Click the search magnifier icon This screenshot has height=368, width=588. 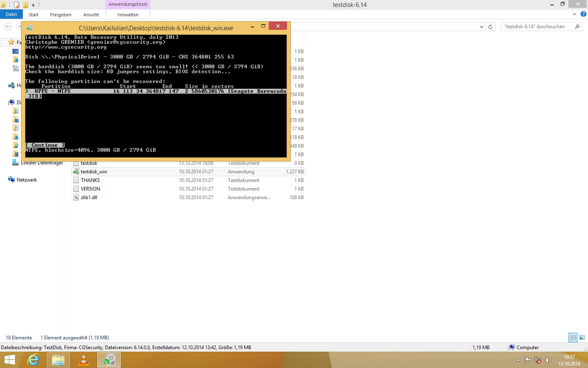(x=577, y=27)
